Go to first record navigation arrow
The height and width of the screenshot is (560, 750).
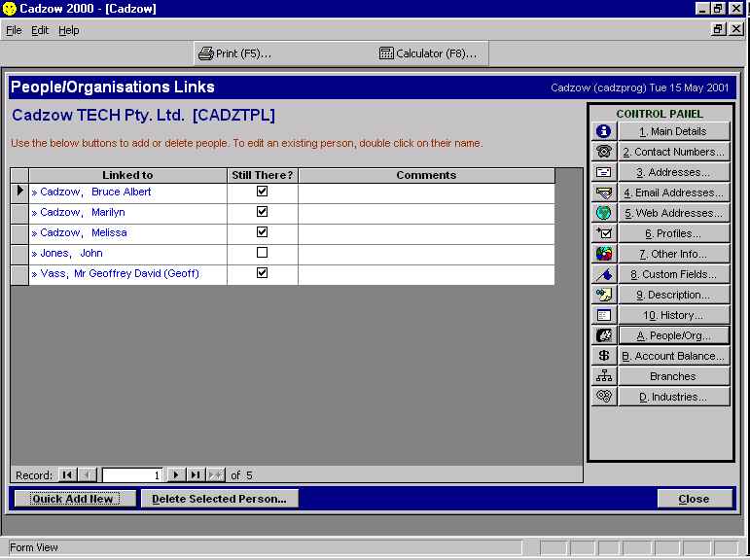coord(67,474)
